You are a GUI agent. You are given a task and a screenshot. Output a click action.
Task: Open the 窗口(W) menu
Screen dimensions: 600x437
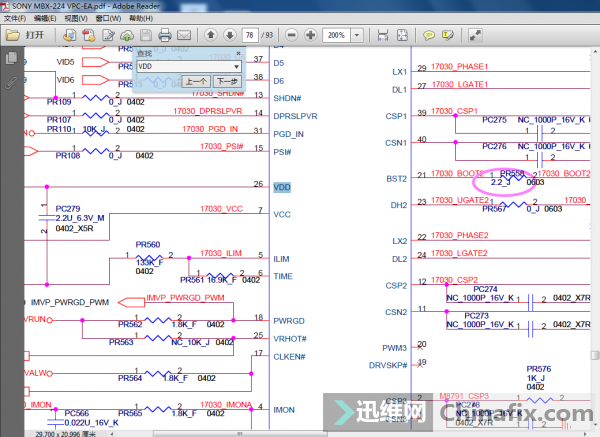point(108,18)
